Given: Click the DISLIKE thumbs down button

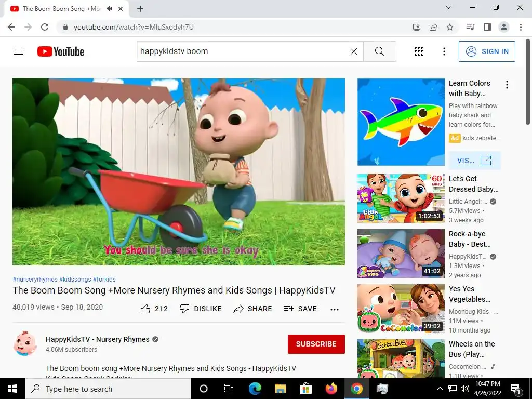Looking at the screenshot, I should [201, 309].
